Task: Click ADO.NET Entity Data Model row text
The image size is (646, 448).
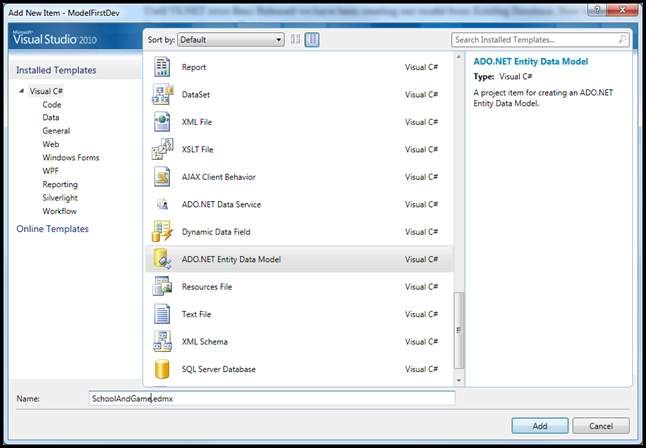Action: (x=232, y=259)
